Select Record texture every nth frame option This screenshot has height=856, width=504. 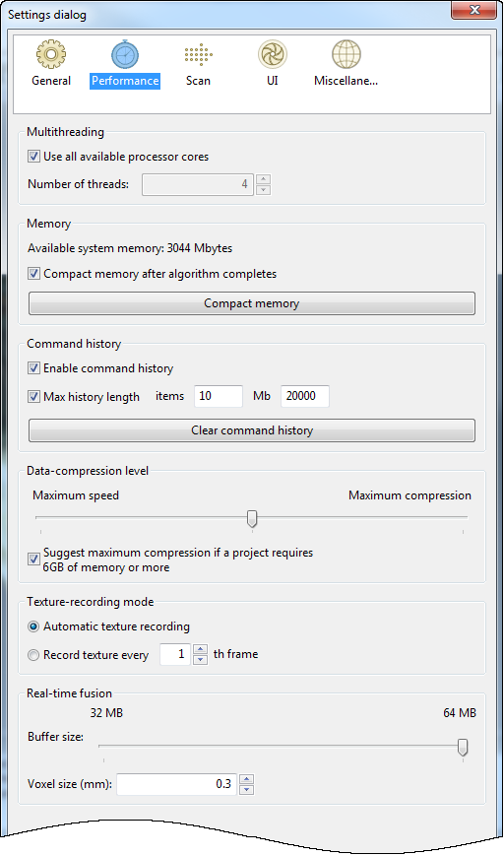[33, 655]
